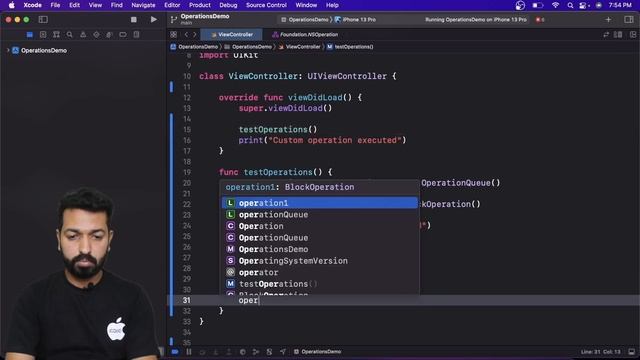Screen dimensions: 640x360
Task: Open the branch selector next to OperationsDemo main
Action: pyautogui.click(x=174, y=20)
